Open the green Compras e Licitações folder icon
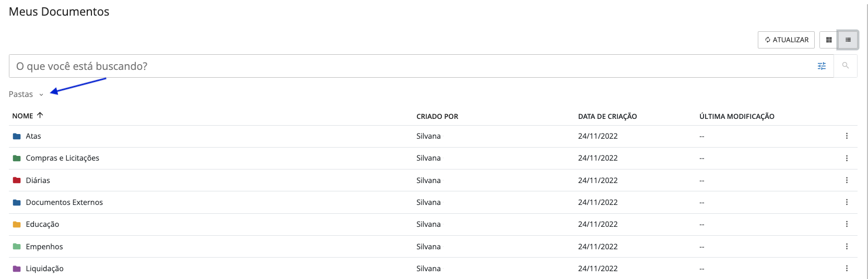 (17, 158)
